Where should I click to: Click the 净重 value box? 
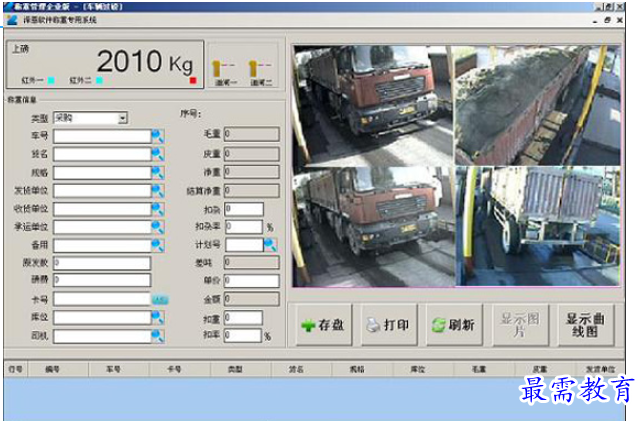click(252, 172)
